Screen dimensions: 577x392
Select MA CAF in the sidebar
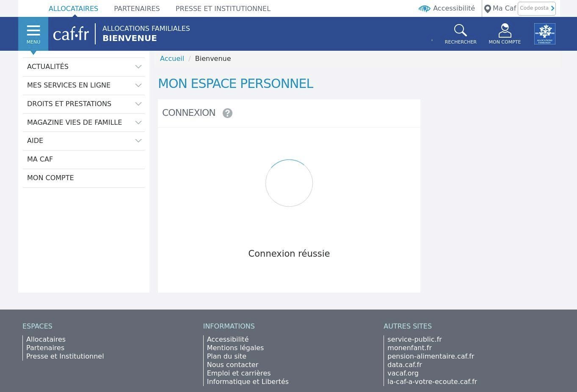coord(40,159)
